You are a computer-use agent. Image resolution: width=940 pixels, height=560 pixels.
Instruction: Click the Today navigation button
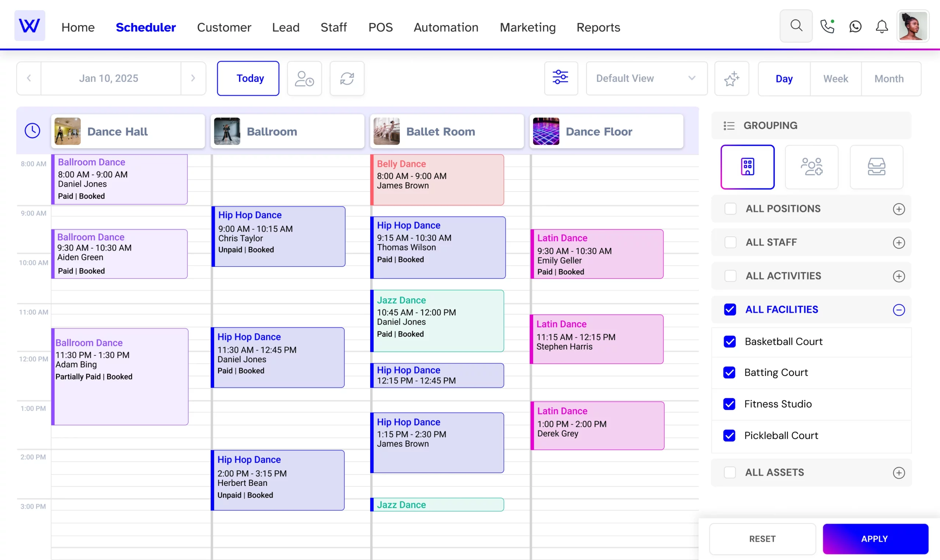[x=250, y=78]
